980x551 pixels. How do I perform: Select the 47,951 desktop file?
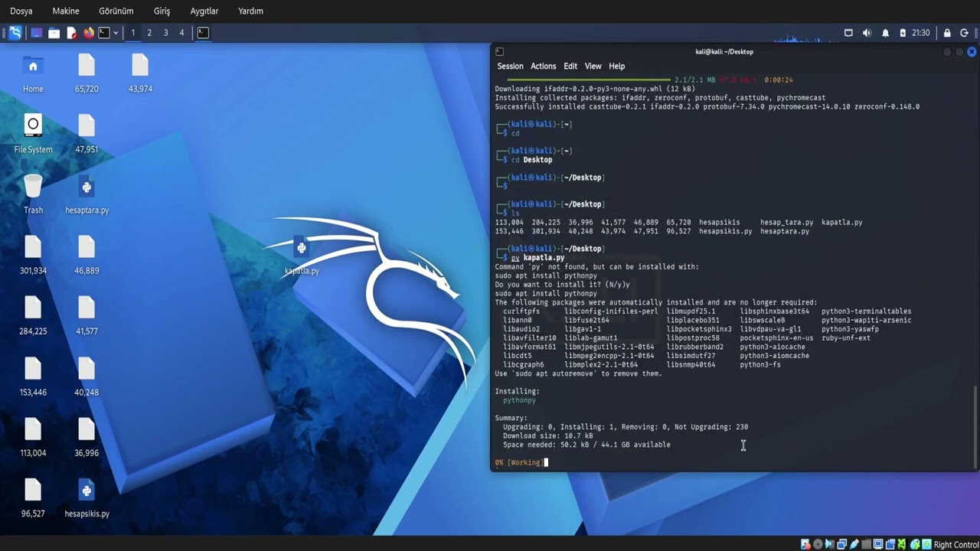pyautogui.click(x=87, y=134)
